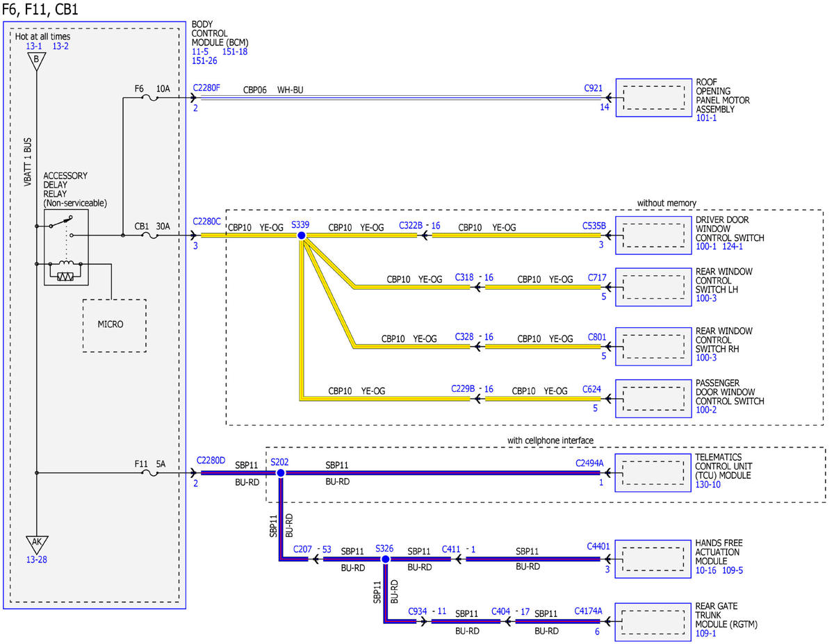The width and height of the screenshot is (834, 644).
Task: Open 100-3 reference under Rear Window Switch RH
Action: pyautogui.click(x=706, y=358)
